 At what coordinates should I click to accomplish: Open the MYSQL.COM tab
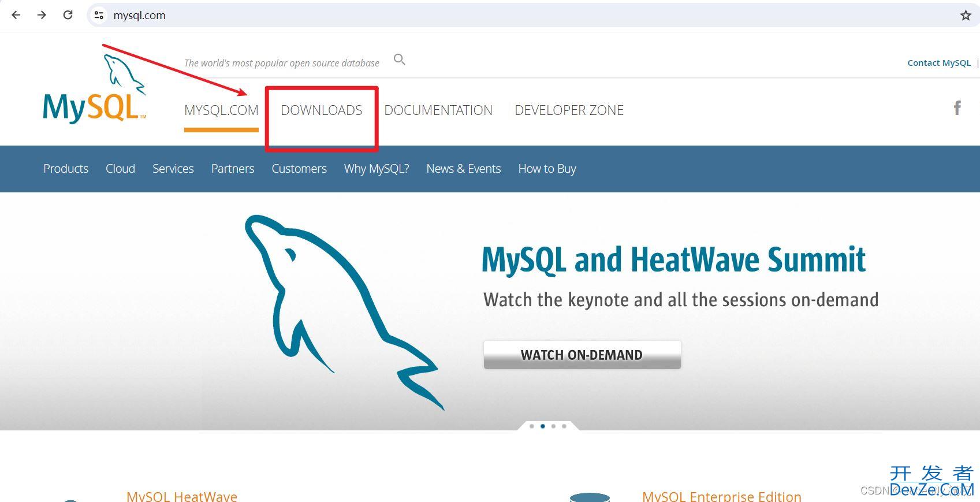[x=221, y=110]
